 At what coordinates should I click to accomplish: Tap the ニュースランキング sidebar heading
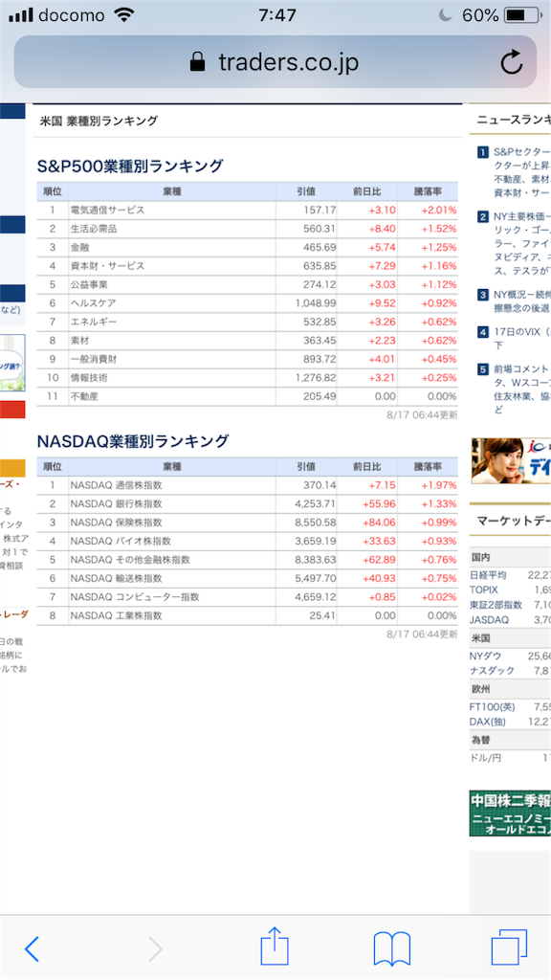coord(514,120)
